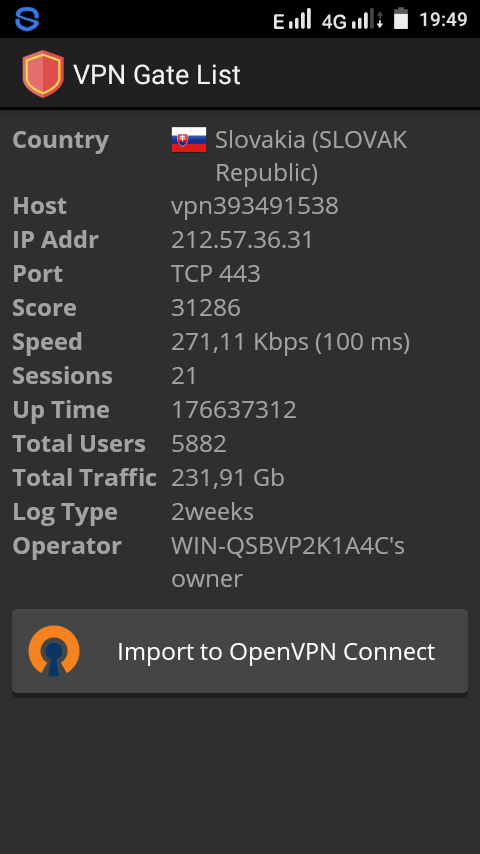The height and width of the screenshot is (854, 480).
Task: Tap the Slovakia (SLOVAK Republic) country text
Action: coord(311,156)
